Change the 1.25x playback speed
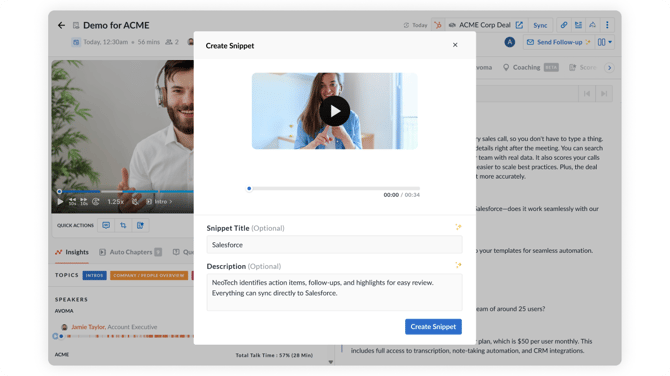This screenshot has width=670, height=376. coord(115,201)
